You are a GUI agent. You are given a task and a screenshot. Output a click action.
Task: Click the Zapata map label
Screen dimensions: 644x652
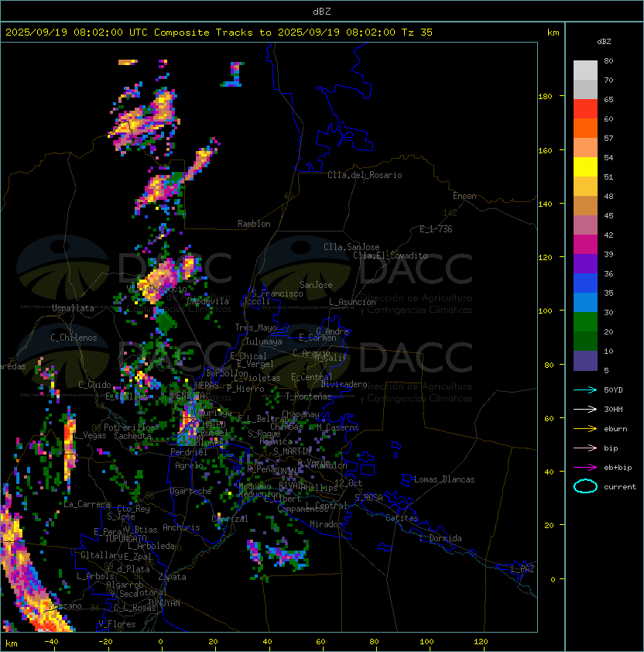(x=172, y=577)
